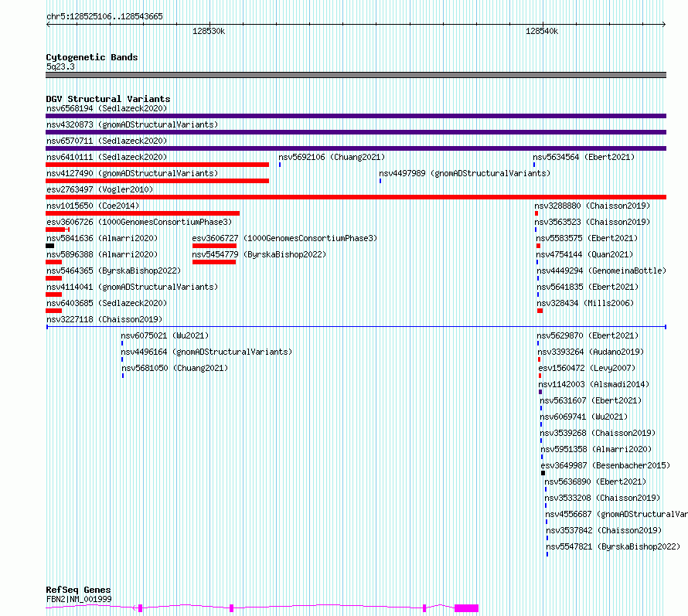Open nsv5629870 (Ebert2021) label

pyautogui.click(x=588, y=335)
